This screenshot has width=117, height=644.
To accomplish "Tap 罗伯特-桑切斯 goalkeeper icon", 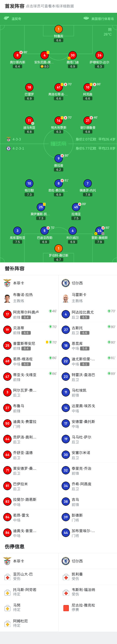I will tap(59, 248).
